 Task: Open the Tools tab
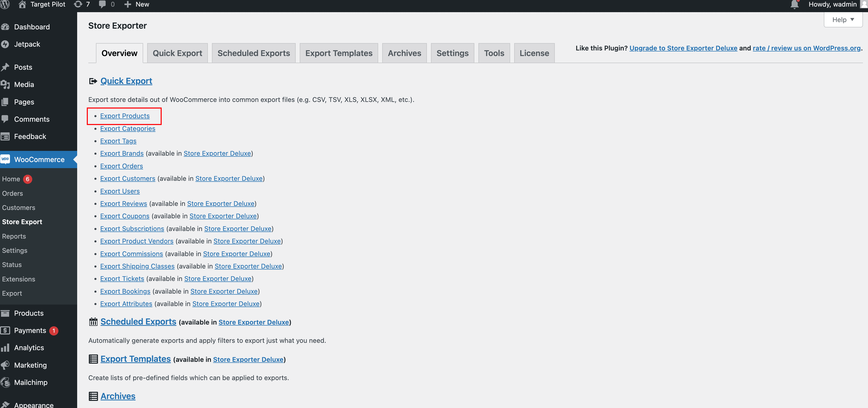point(494,53)
